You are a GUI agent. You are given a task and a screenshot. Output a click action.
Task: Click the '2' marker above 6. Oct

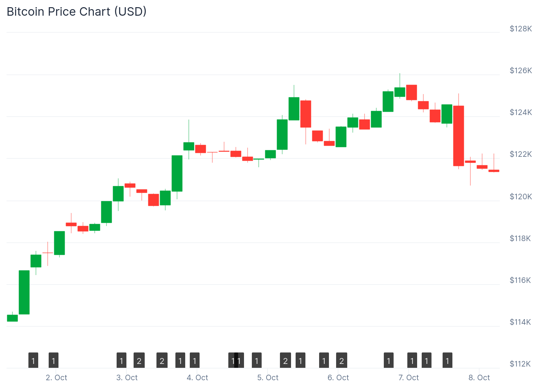(x=342, y=360)
